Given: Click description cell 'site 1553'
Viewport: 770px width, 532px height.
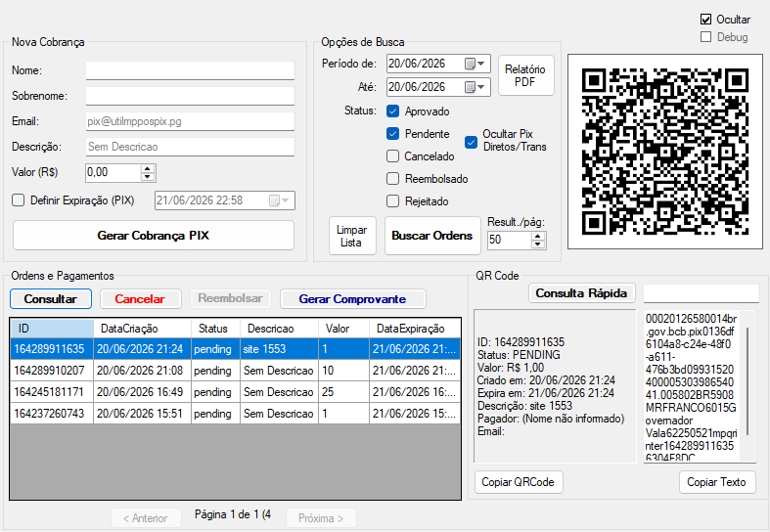Looking at the screenshot, I should [280, 349].
